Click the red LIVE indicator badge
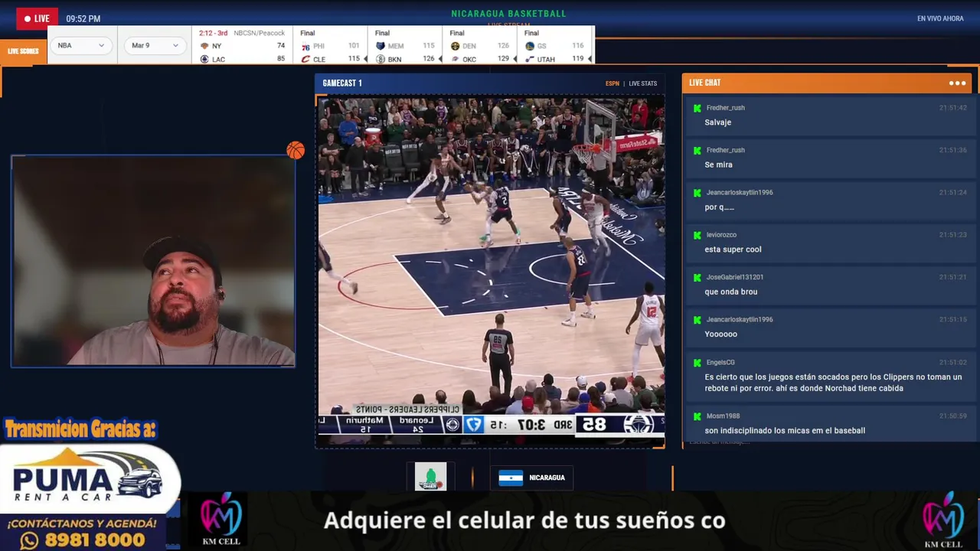 point(37,18)
